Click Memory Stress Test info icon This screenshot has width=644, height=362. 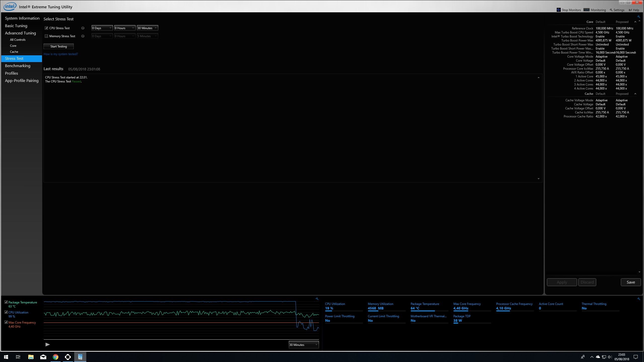[83, 36]
